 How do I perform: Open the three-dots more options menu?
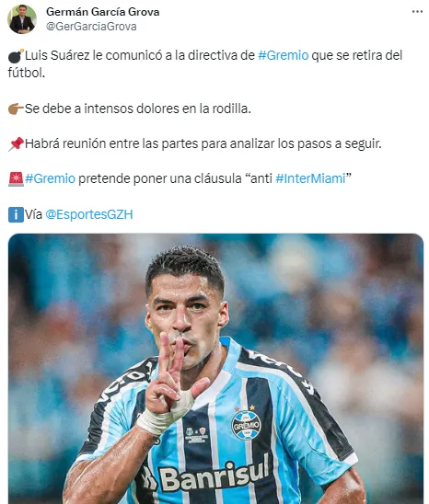tap(417, 12)
